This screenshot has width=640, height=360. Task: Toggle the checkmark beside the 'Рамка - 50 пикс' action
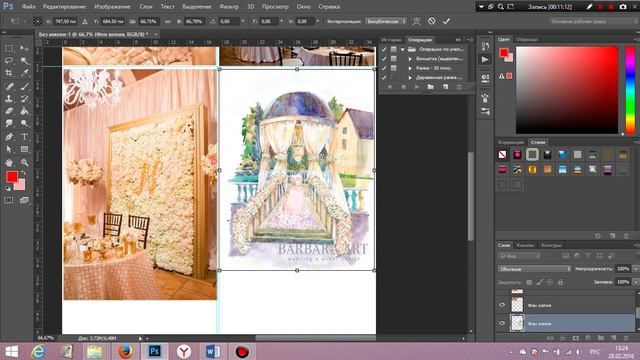click(384, 68)
